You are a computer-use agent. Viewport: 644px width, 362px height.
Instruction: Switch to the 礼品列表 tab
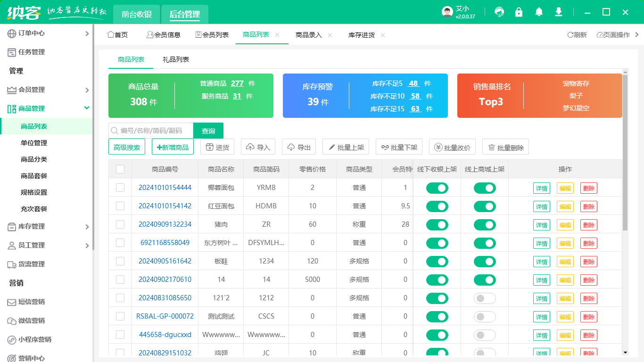176,60
